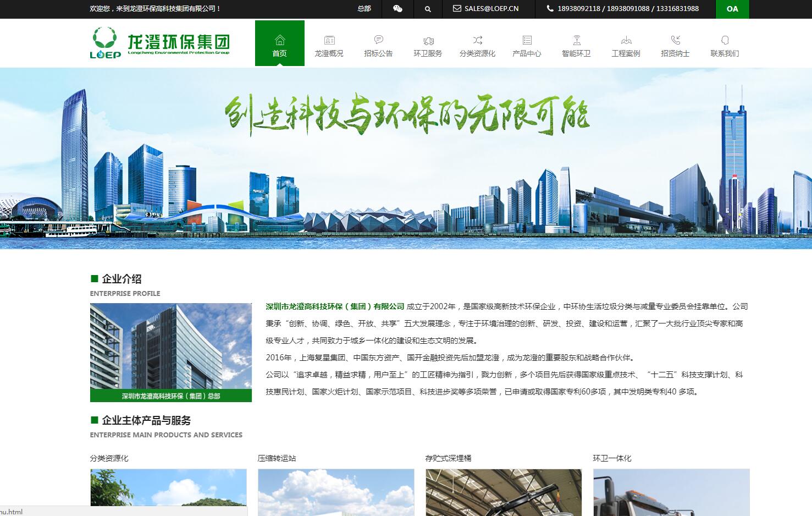The image size is (812, 516).
Task: Click the handset icon for 招贤纳士
Action: [676, 39]
